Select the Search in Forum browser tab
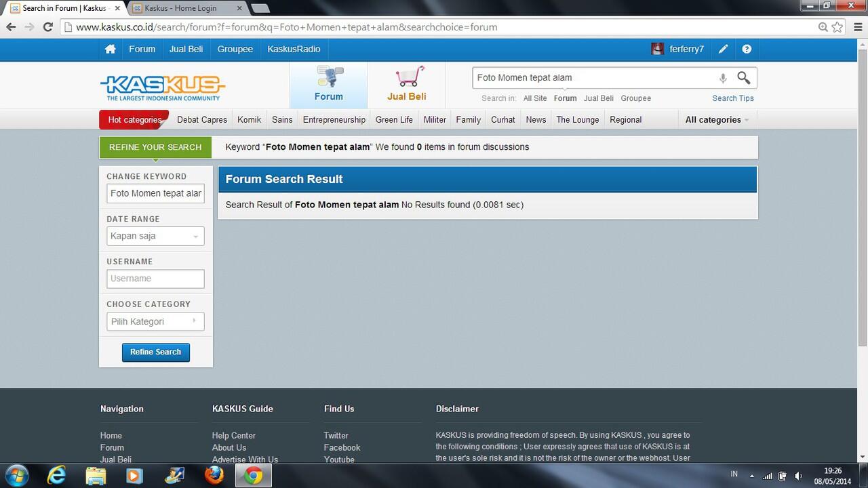The height and width of the screenshot is (488, 868). pos(64,8)
